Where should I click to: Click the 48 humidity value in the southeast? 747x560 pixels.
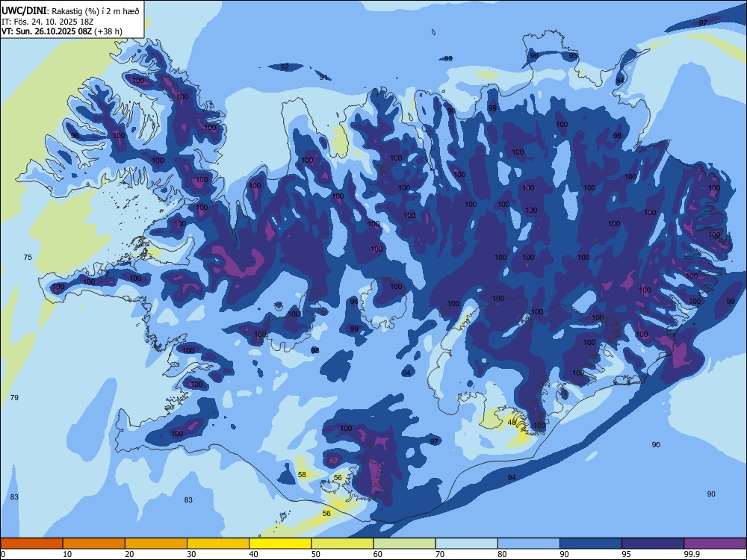click(x=512, y=422)
